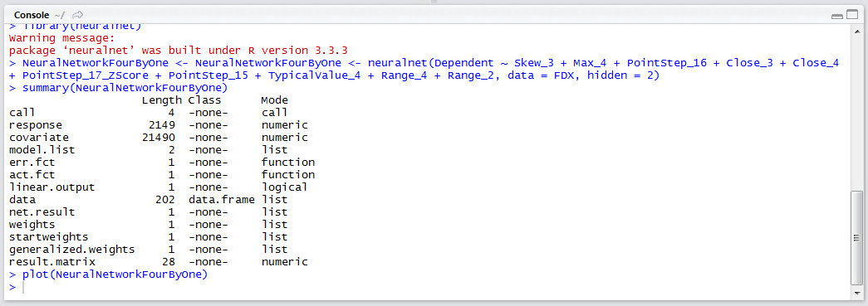The height and width of the screenshot is (306, 868).
Task: Click the 'linear.output' row label
Action: tap(52, 187)
